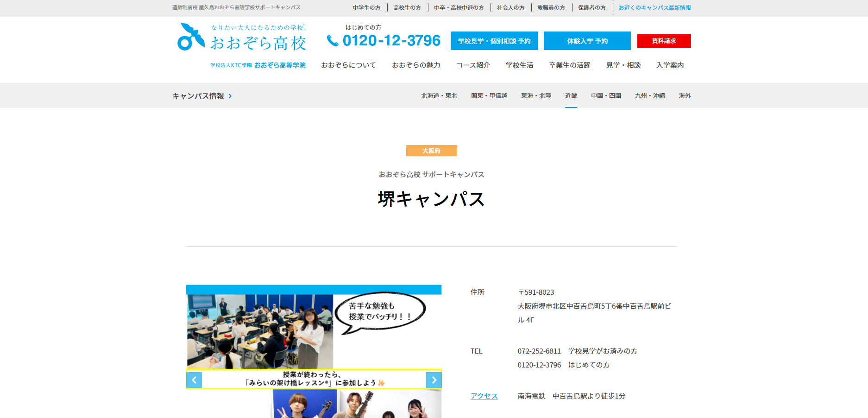Open おおぞらの魅力 menu
Image resolution: width=868 pixels, height=418 pixels.
(416, 65)
